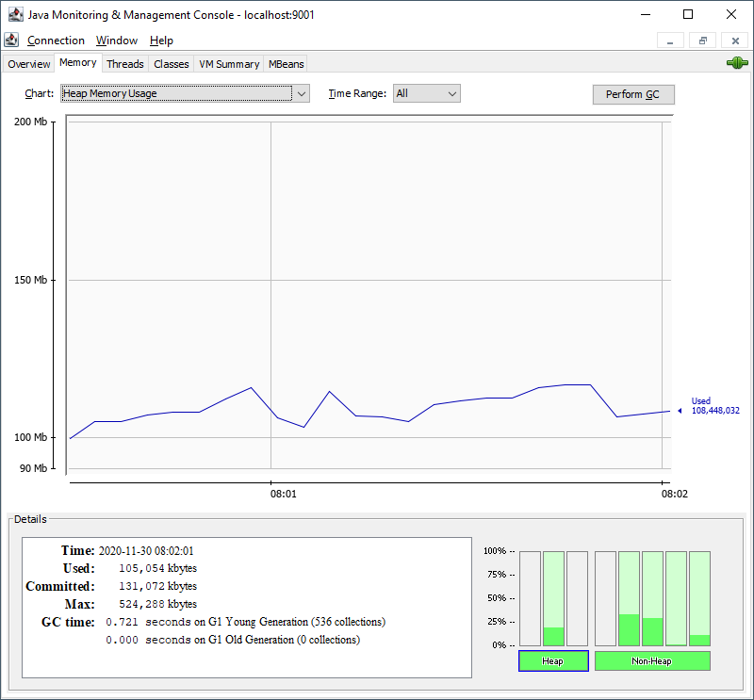754x700 pixels.
Task: Expand the Chart combo box arrow
Action: pos(301,93)
